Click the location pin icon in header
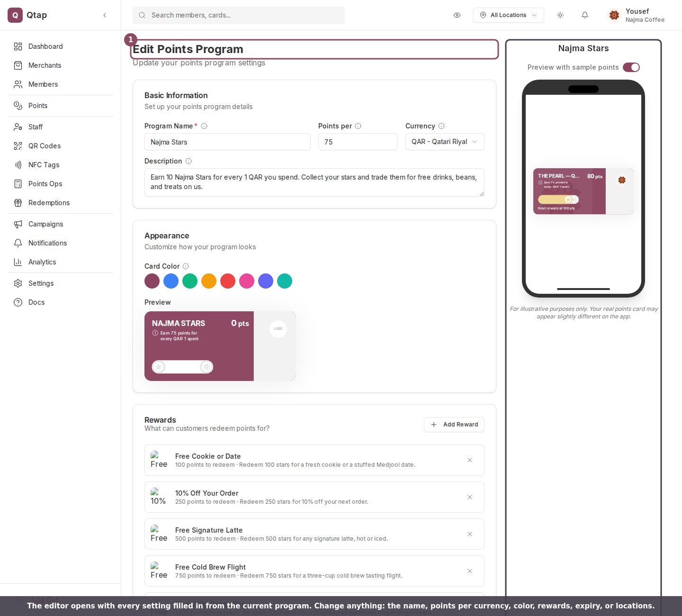The image size is (682, 616). pos(483,15)
